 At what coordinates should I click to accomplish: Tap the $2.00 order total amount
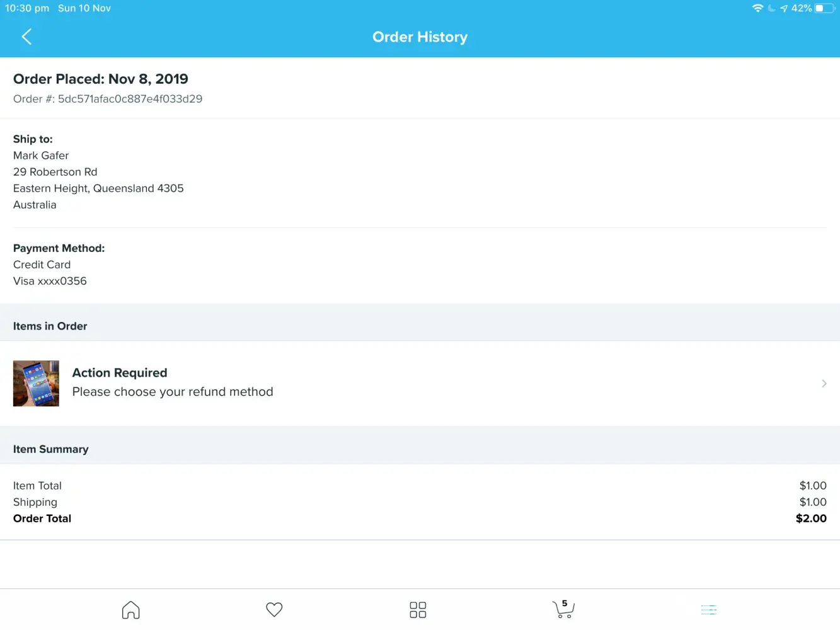[810, 518]
